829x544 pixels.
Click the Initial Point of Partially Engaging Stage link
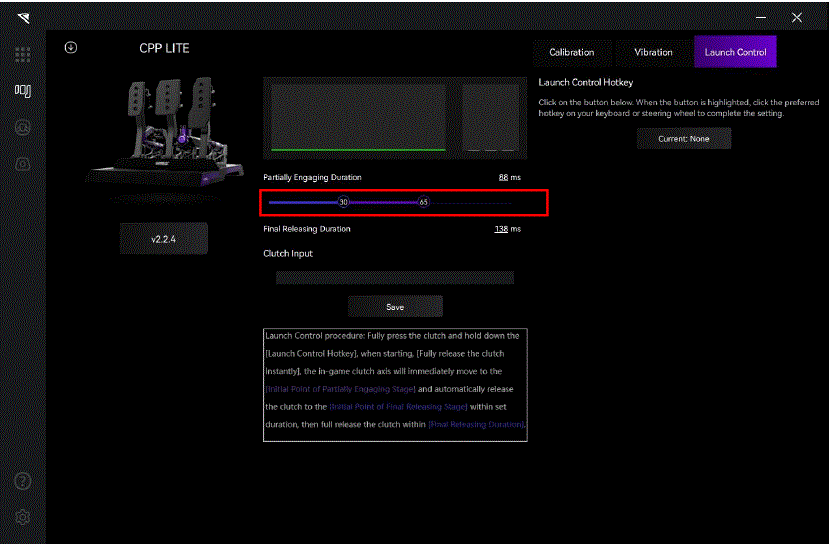pos(340,389)
